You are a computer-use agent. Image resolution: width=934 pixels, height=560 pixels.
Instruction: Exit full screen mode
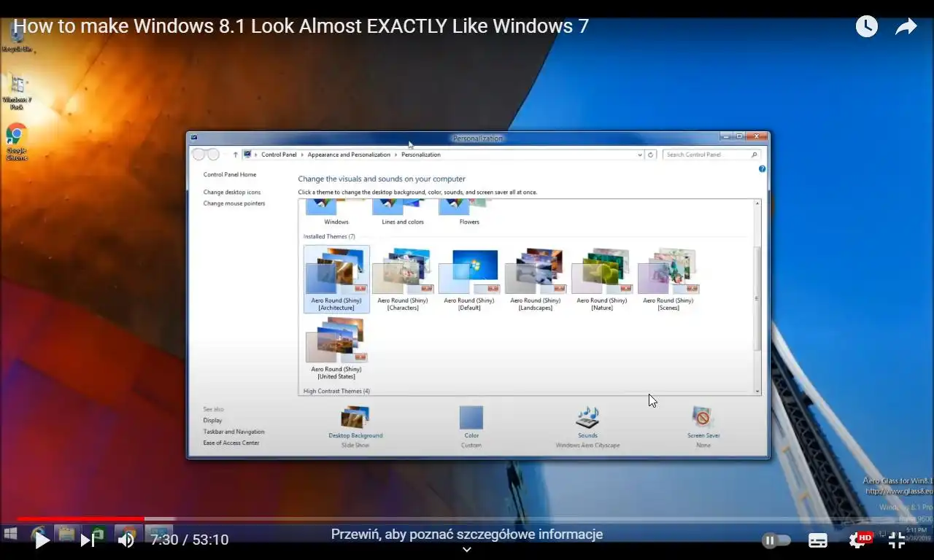[897, 540]
